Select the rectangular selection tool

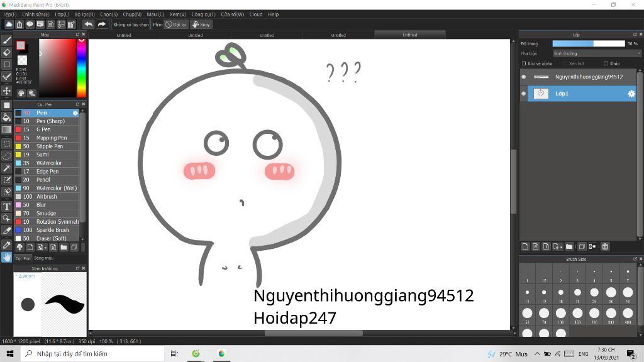pos(6,144)
